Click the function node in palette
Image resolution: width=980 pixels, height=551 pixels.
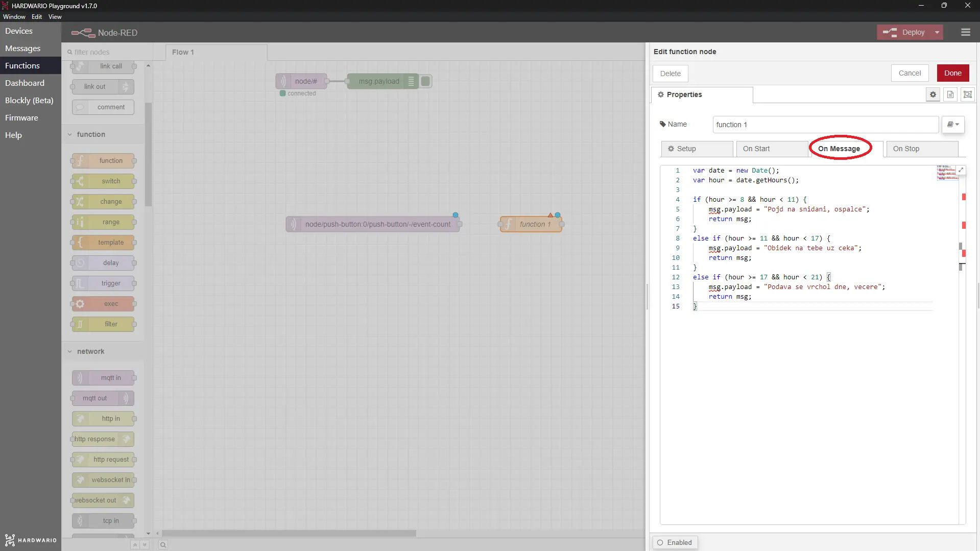tap(103, 161)
